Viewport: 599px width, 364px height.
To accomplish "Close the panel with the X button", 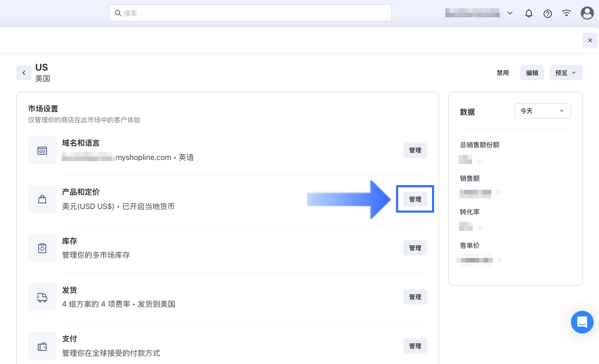I will (x=590, y=40).
